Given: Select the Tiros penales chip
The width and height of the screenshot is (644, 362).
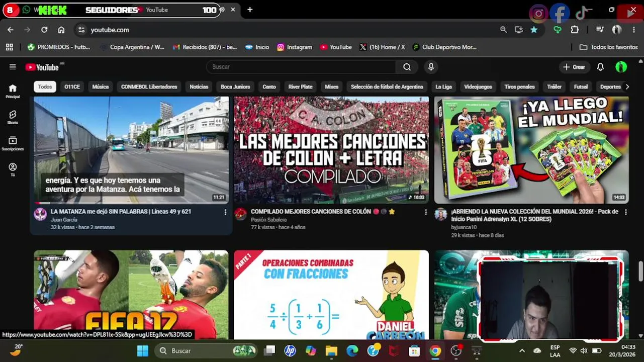Looking at the screenshot, I should (x=520, y=86).
